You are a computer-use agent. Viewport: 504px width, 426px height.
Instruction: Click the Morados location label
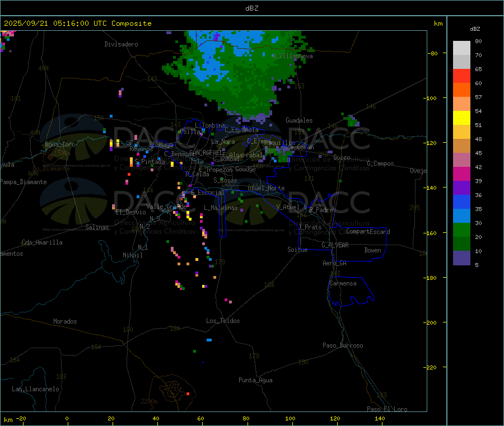click(x=66, y=321)
